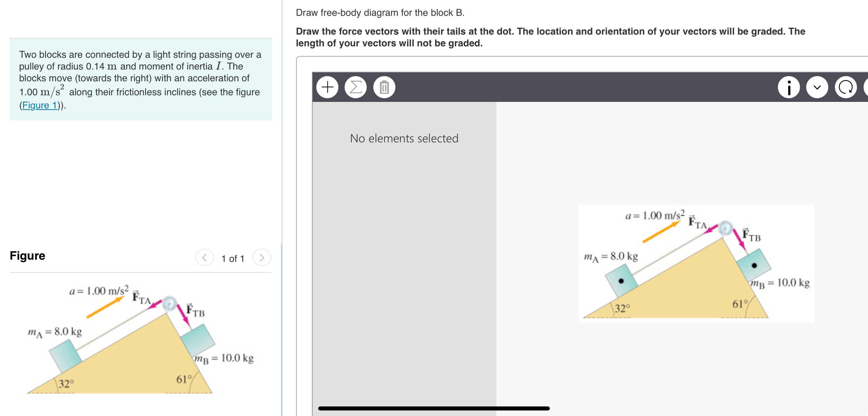868x416 pixels.
Task: Click the previous figure arrow
Action: (x=205, y=257)
